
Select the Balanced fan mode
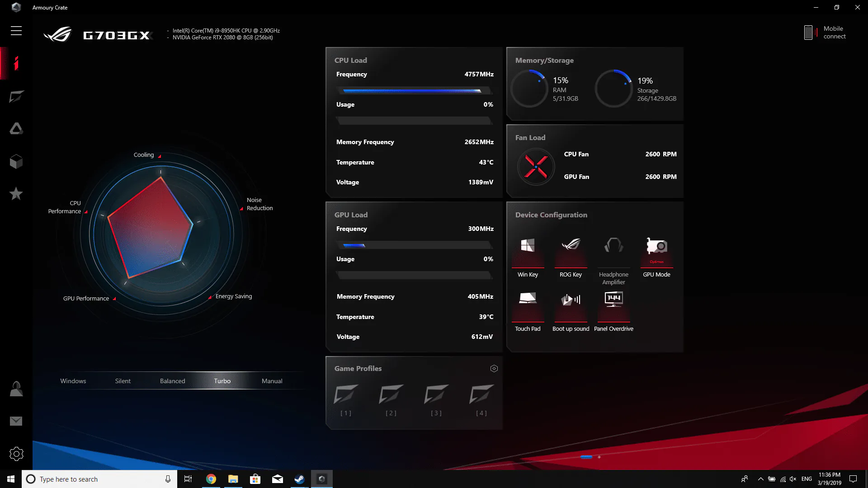(173, 381)
